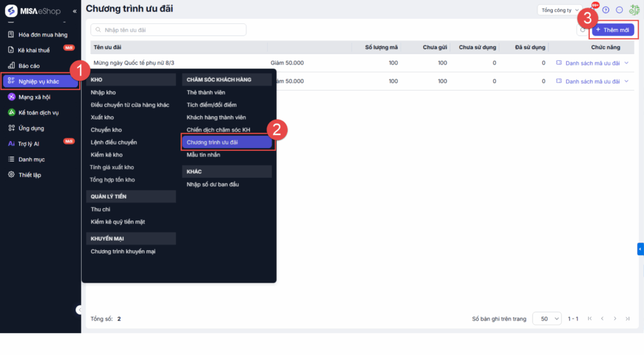This screenshot has height=355, width=644.
Task: Go to the first page
Action: pos(590,319)
